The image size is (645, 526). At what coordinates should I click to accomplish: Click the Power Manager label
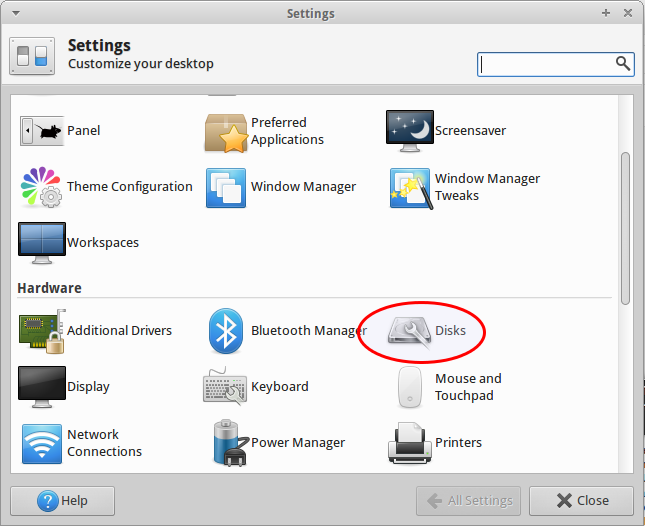pos(298,443)
